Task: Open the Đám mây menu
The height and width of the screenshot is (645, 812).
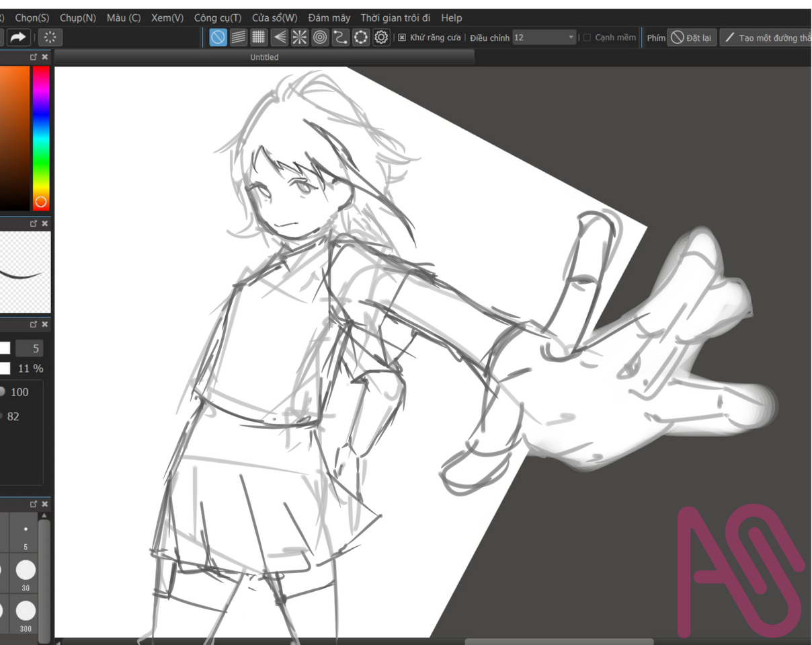Action: tap(329, 17)
